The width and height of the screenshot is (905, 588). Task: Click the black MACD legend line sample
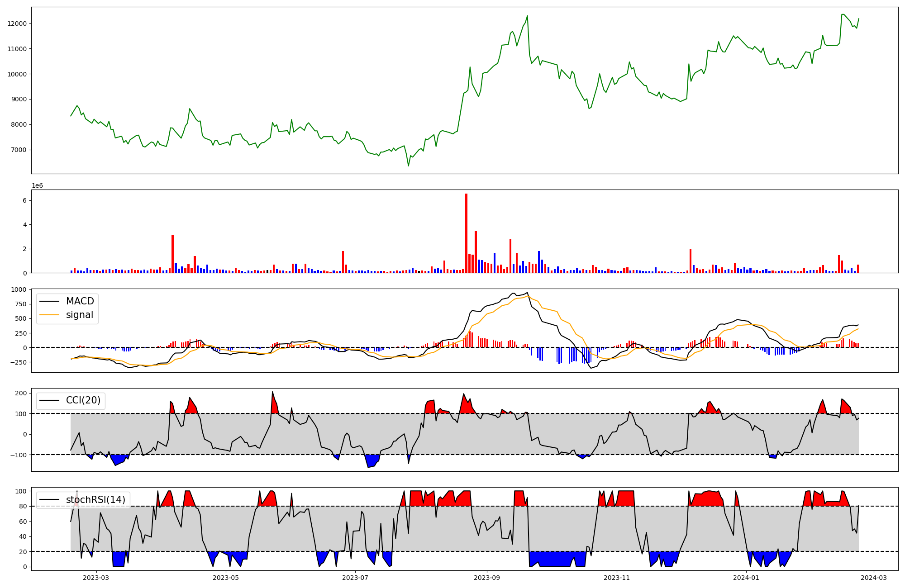(x=49, y=301)
